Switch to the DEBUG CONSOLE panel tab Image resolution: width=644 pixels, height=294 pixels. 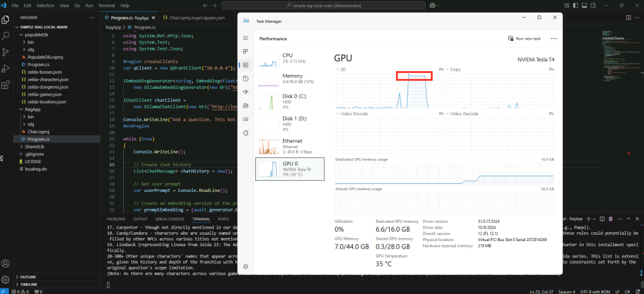pos(171,219)
